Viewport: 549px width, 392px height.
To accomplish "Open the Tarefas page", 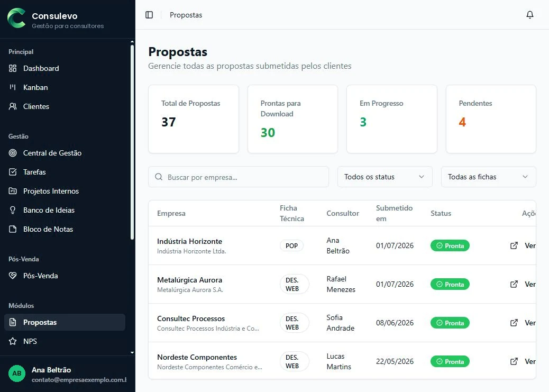I will pos(65,172).
